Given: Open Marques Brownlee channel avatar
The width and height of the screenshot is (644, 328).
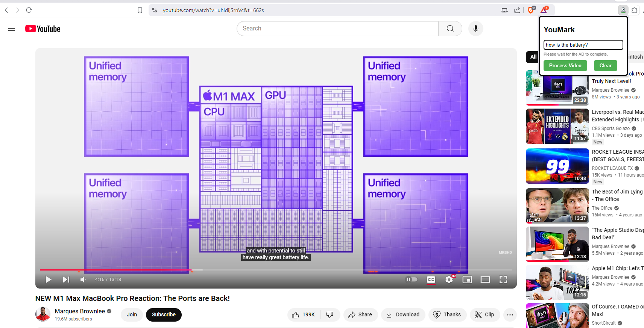Looking at the screenshot, I should (43, 314).
